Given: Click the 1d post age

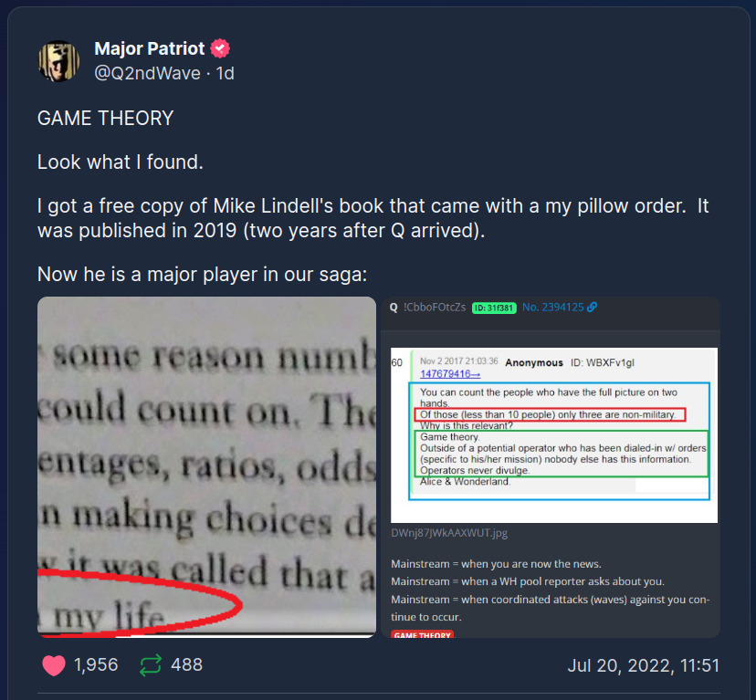Looking at the screenshot, I should click(x=226, y=73).
